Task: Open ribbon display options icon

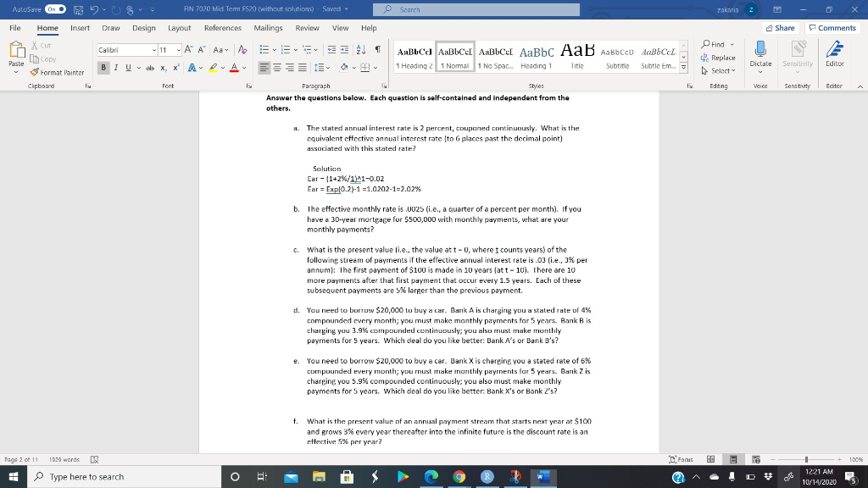Action: pos(777,9)
